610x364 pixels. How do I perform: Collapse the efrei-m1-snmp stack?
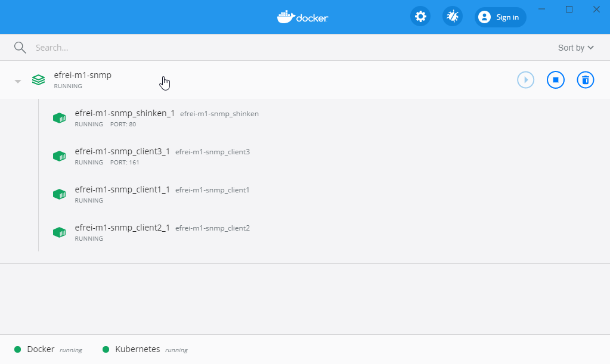[17, 81]
